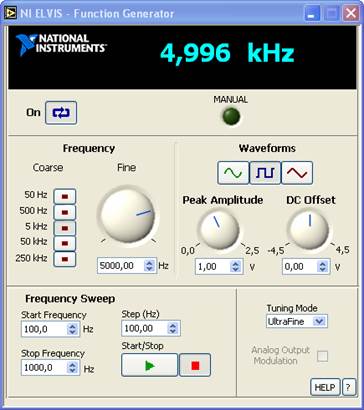Click the MANUAL indicator LED

click(x=231, y=116)
